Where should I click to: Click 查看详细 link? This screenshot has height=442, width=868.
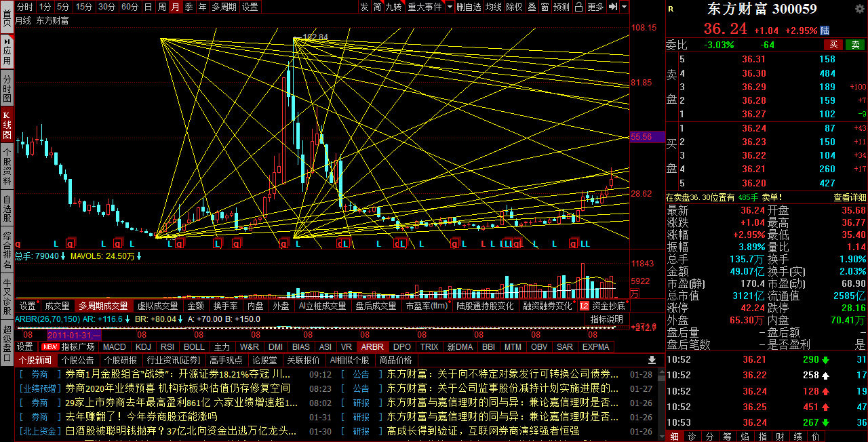pyautogui.click(x=850, y=197)
